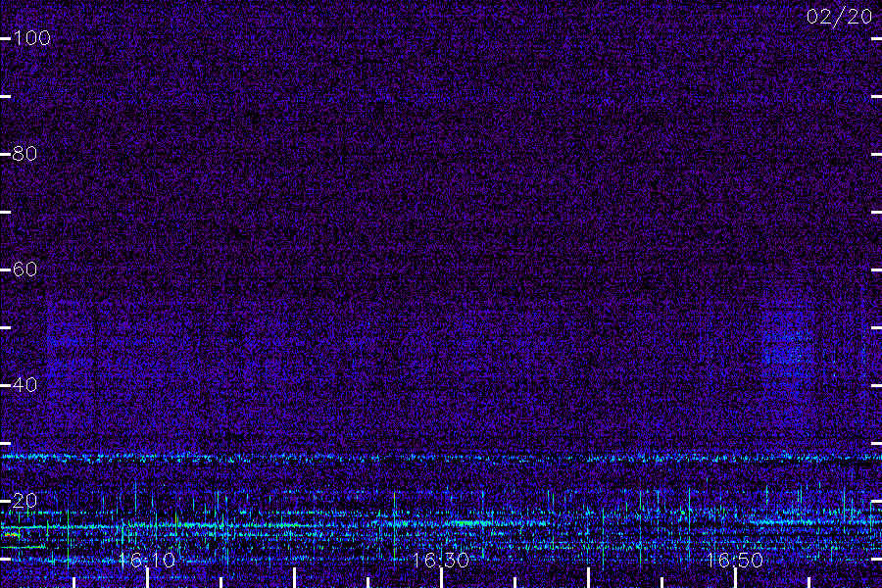The height and width of the screenshot is (588, 882).
Task: Click the 100 frequency axis label
Action: (x=32, y=37)
